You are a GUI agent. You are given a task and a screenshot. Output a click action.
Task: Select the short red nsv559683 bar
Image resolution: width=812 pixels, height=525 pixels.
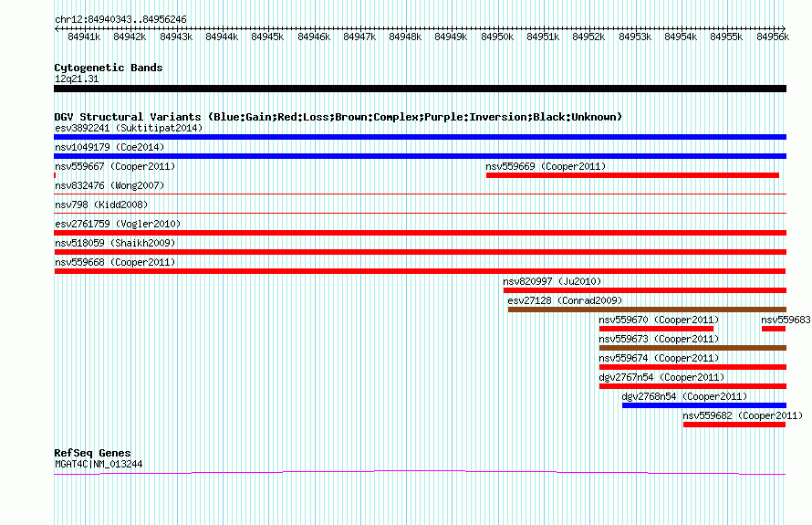(x=773, y=329)
